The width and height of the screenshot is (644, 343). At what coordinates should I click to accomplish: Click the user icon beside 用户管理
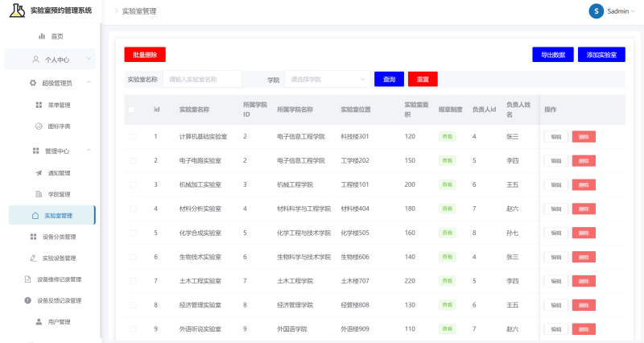(x=39, y=321)
